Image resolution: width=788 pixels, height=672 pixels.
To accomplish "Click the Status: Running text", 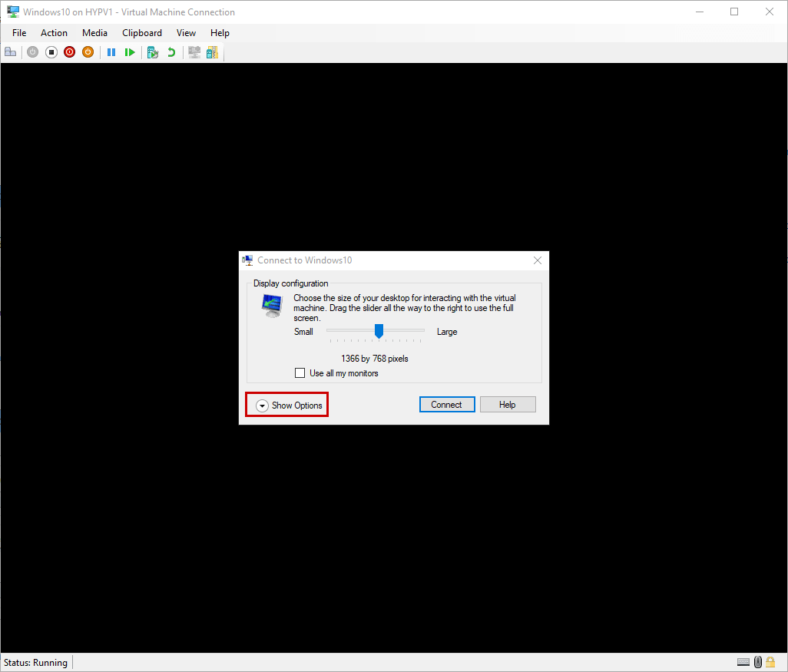I will pos(35,663).
